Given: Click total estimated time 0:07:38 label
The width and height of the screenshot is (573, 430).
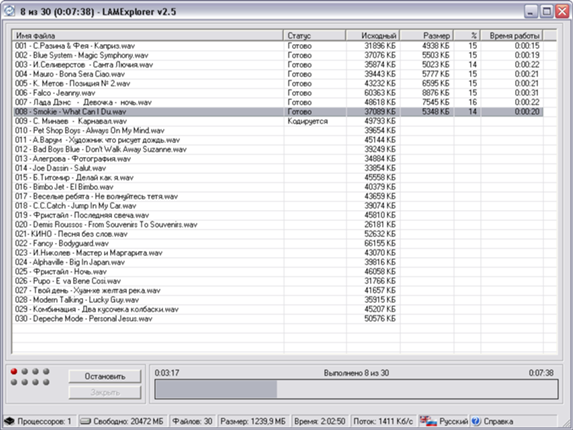Looking at the screenshot, I should pos(541,373).
